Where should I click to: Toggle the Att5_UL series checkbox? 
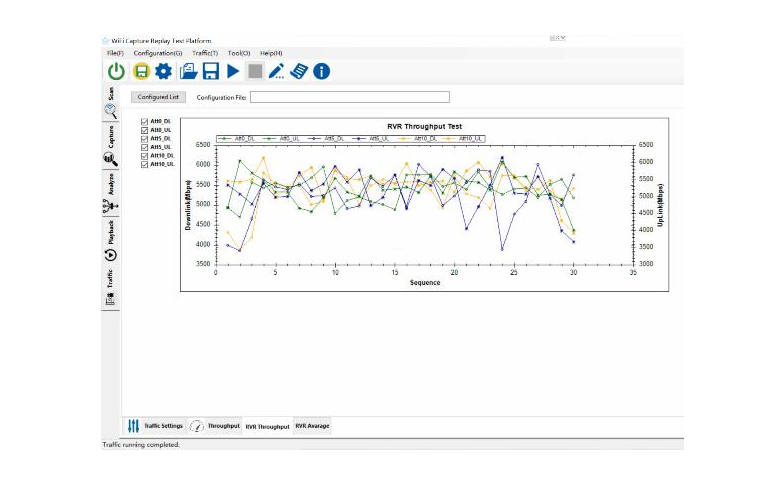[145, 147]
